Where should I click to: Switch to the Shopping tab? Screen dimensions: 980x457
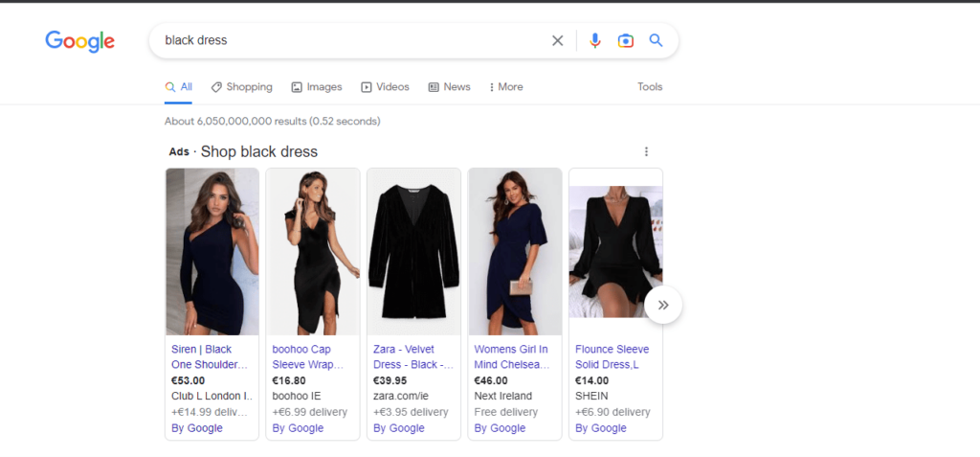point(241,87)
